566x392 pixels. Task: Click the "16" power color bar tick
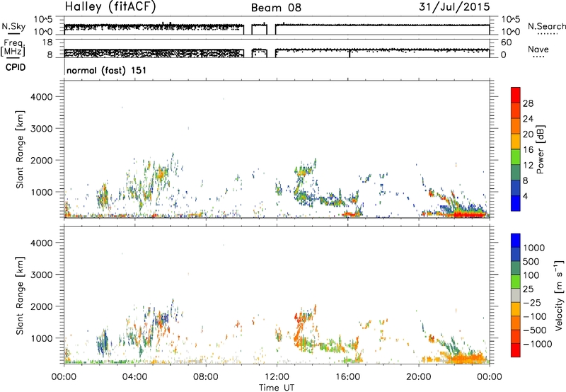[x=528, y=150]
